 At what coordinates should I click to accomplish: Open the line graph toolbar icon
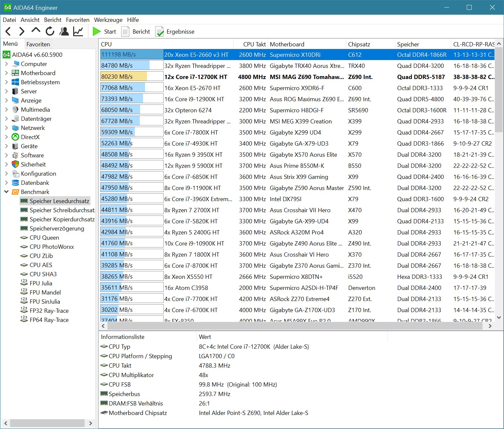point(78,31)
